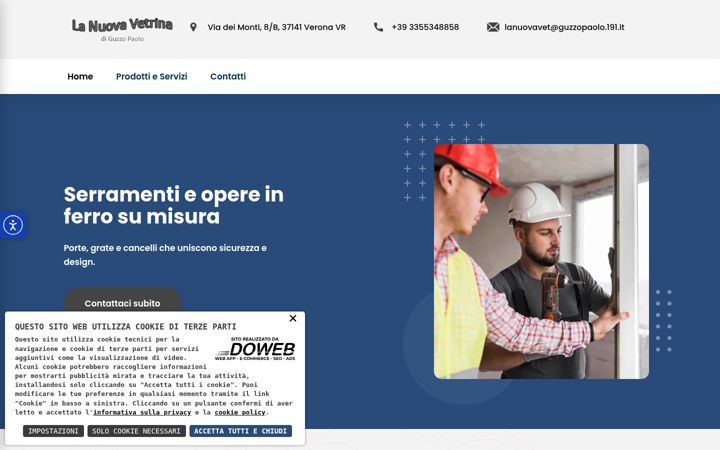Click the Contattaci subito button
Screen dimensions: 720x450
pyautogui.click(x=122, y=303)
